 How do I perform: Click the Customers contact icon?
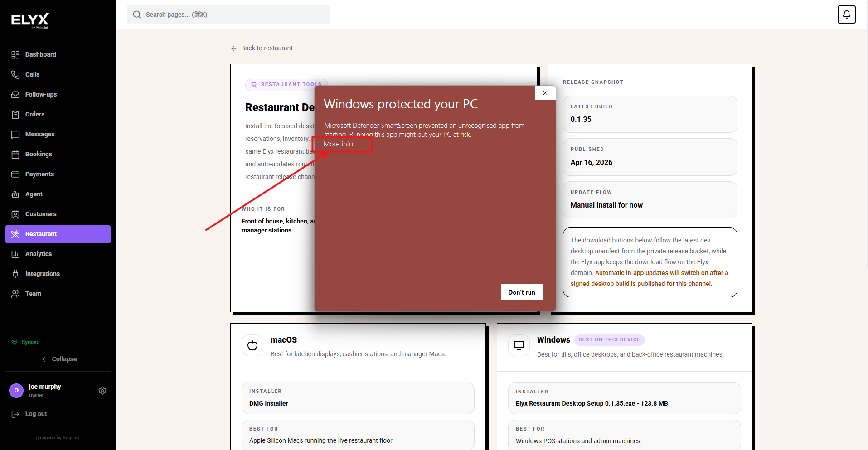point(15,214)
